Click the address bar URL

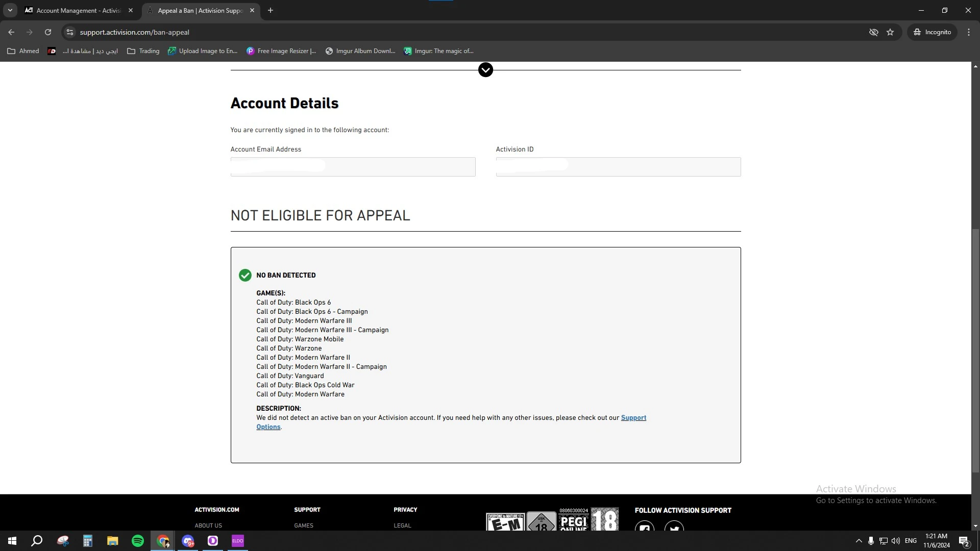[134, 32]
